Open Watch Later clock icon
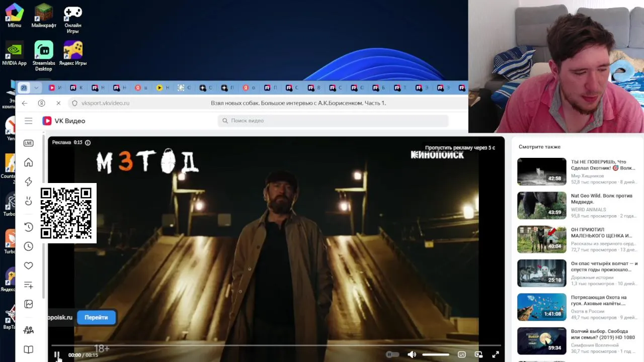644x362 pixels. click(29, 246)
